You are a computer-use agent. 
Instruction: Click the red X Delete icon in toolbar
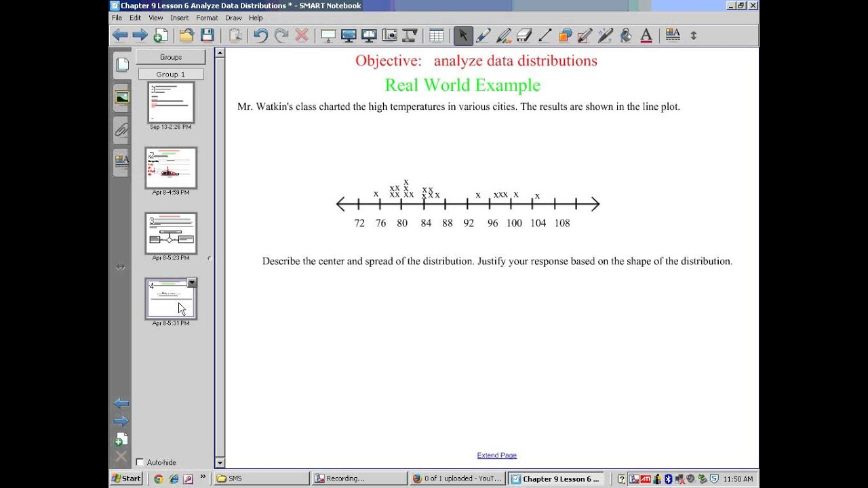coord(302,35)
